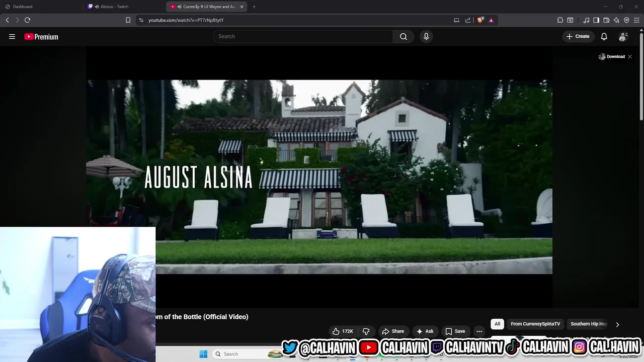Image resolution: width=644 pixels, height=362 pixels.
Task: Type in the YouTube search field
Action: click(x=303, y=36)
